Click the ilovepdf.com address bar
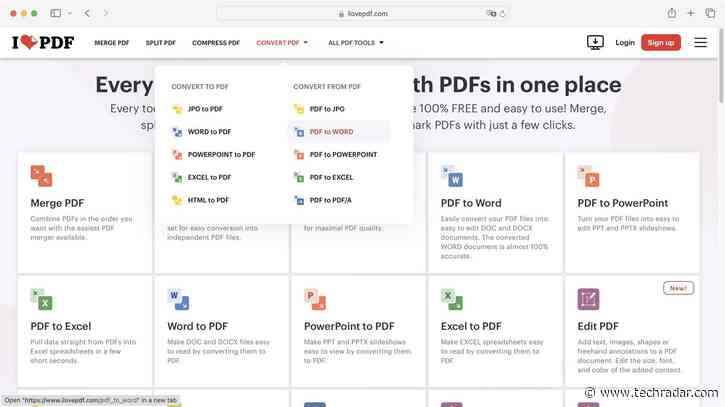The image size is (725, 407). pyautogui.click(x=363, y=13)
